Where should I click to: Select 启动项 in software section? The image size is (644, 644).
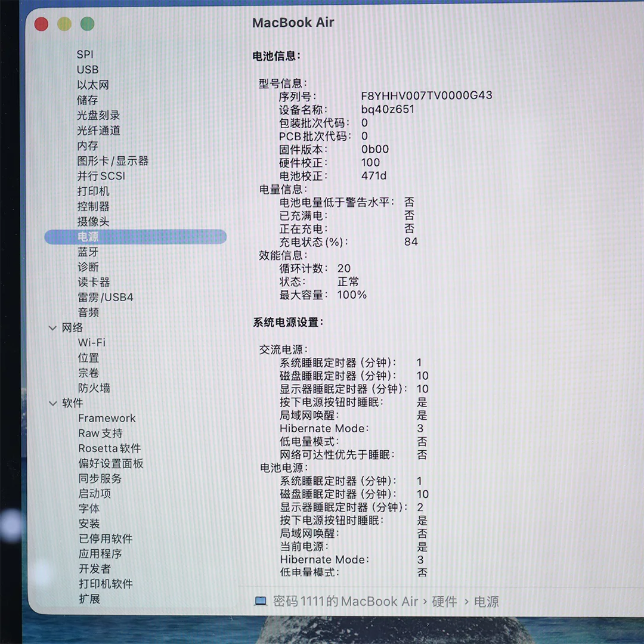pos(95,494)
